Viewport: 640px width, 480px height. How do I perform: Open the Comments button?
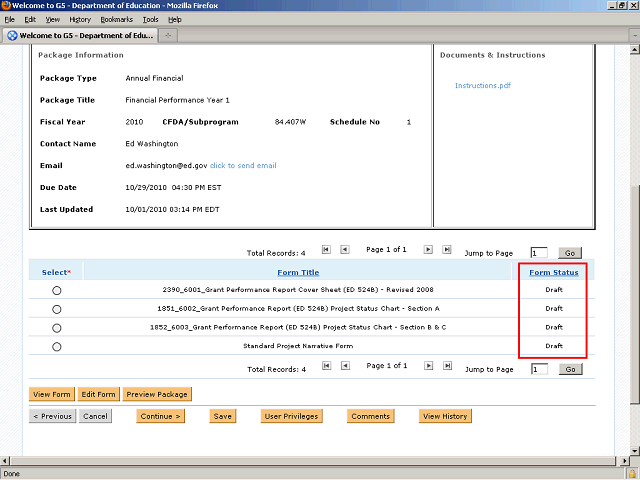pyautogui.click(x=371, y=416)
